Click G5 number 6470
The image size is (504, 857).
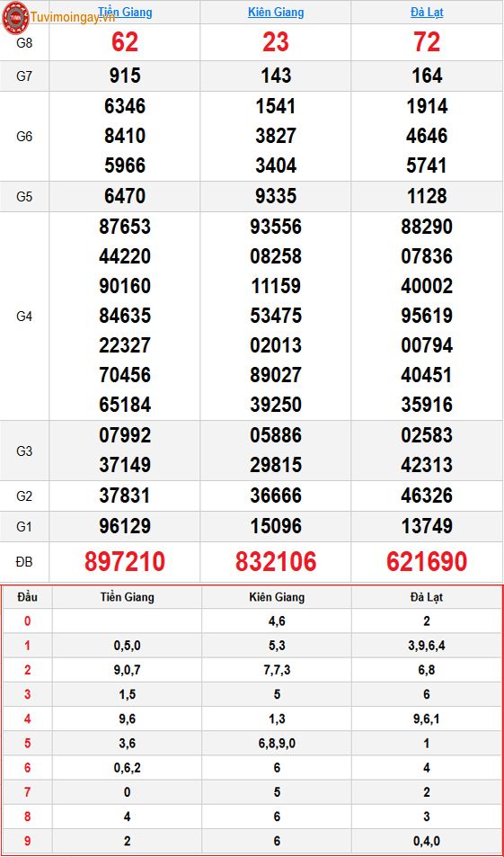(125, 196)
